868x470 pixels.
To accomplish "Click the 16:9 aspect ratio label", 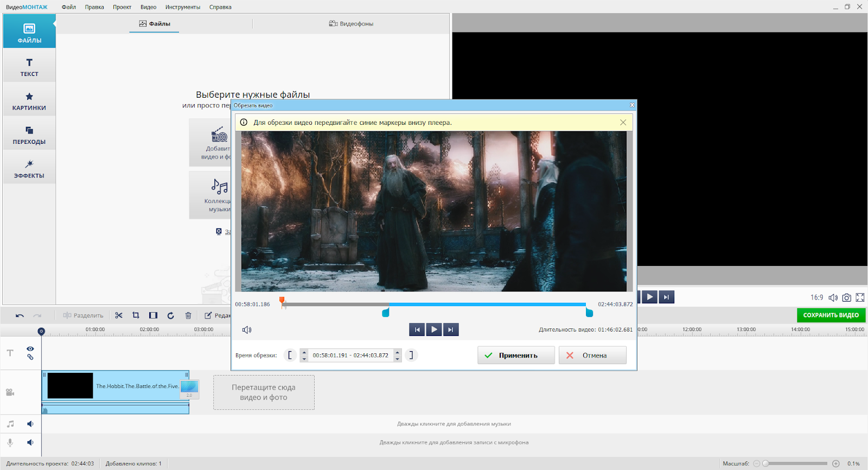I will 816,297.
